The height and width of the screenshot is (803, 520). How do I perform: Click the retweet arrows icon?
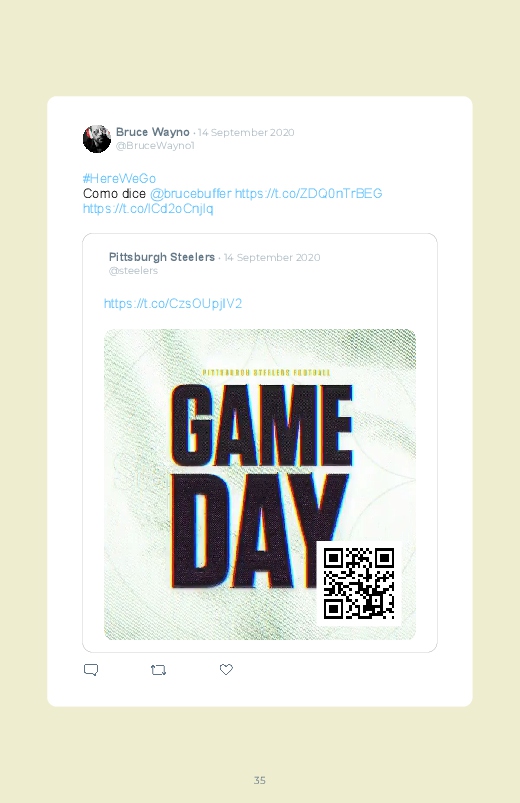coord(158,670)
